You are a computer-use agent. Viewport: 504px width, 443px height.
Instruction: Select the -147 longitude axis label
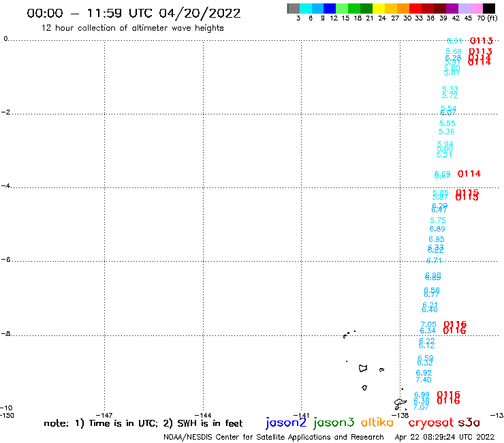coord(104,415)
